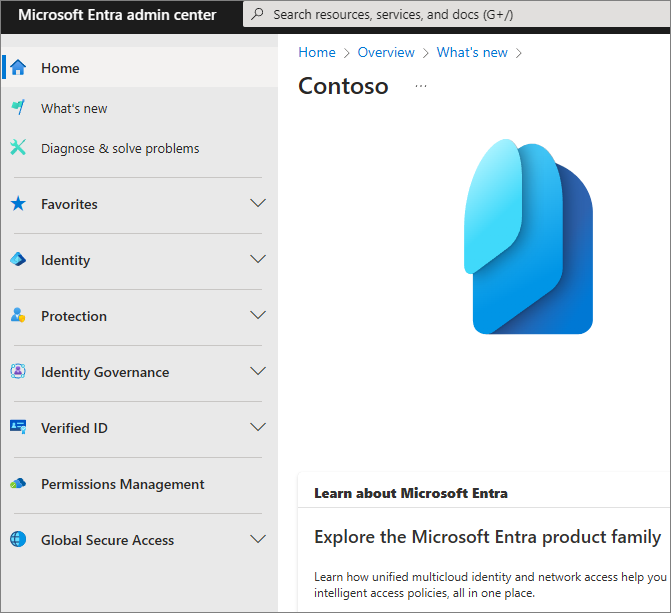Click the search magnifier icon
The height and width of the screenshot is (613, 671).
coord(257,14)
